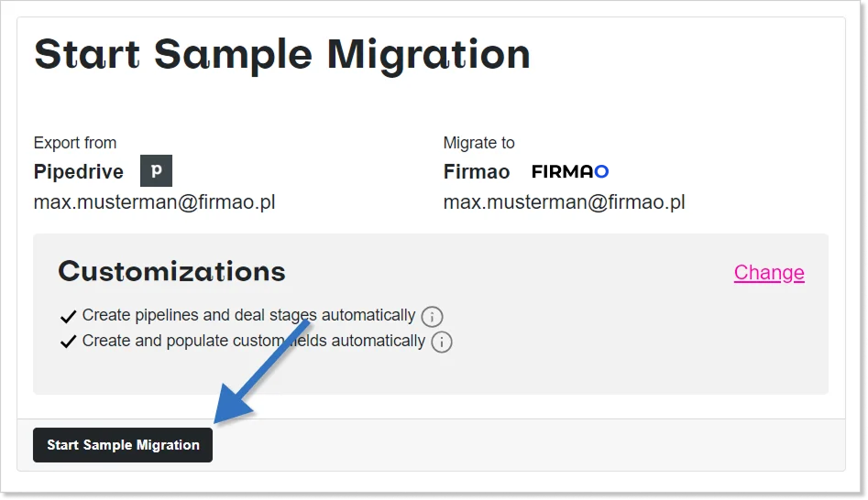The width and height of the screenshot is (868, 500).
Task: Click the checkmark beside pipelines option
Action: pyautogui.click(x=68, y=317)
